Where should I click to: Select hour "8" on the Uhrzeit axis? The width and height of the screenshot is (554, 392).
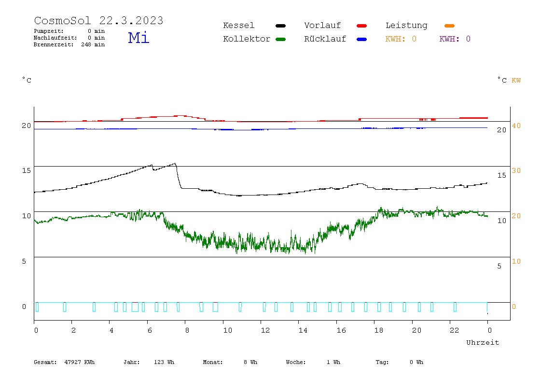(187, 330)
